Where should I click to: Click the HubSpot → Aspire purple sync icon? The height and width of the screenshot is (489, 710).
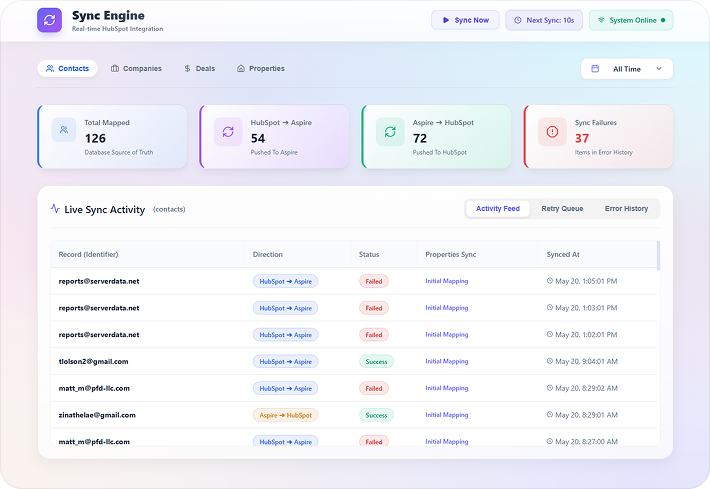[x=228, y=132]
